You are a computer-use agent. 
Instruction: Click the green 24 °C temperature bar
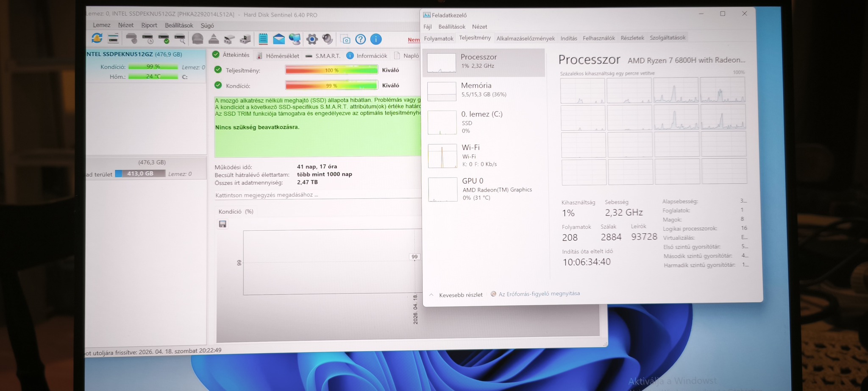tap(153, 76)
